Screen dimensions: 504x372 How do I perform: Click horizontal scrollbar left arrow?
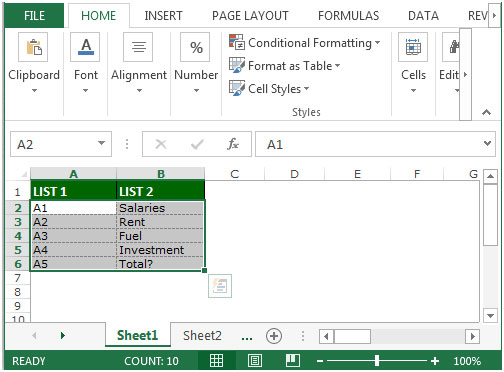[326, 336]
